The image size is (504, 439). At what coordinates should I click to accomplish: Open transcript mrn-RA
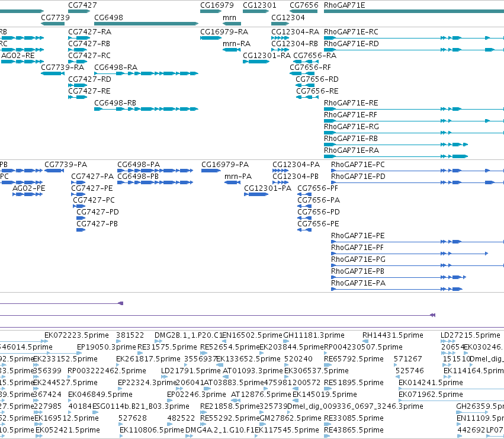(x=236, y=44)
